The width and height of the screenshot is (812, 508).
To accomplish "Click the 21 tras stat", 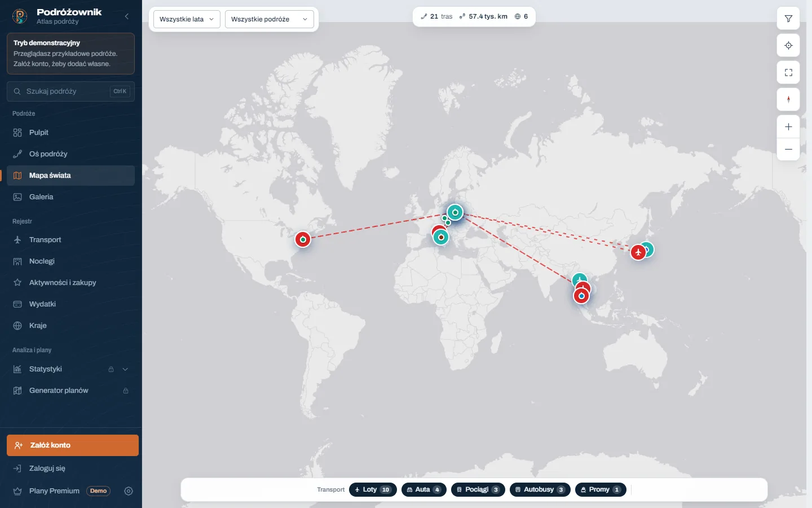I will point(436,16).
